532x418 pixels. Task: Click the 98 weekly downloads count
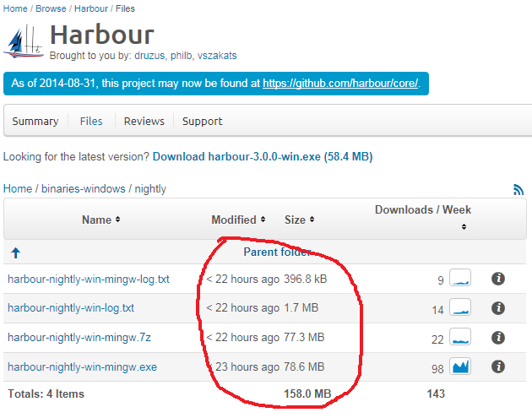click(x=437, y=369)
